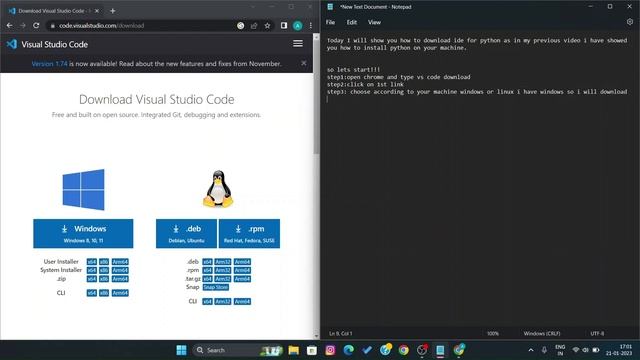The height and width of the screenshot is (360, 640).
Task: Download User Installer x86 for Windows
Action: 104,262
